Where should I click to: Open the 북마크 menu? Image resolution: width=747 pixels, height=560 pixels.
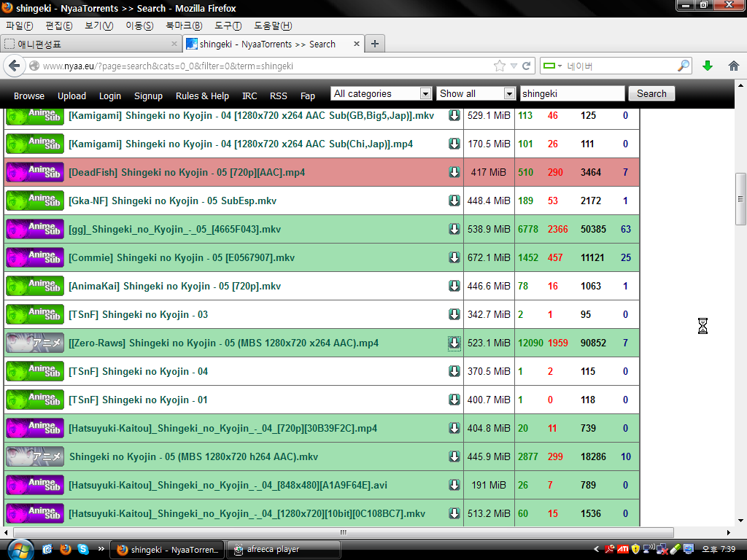coord(184,26)
